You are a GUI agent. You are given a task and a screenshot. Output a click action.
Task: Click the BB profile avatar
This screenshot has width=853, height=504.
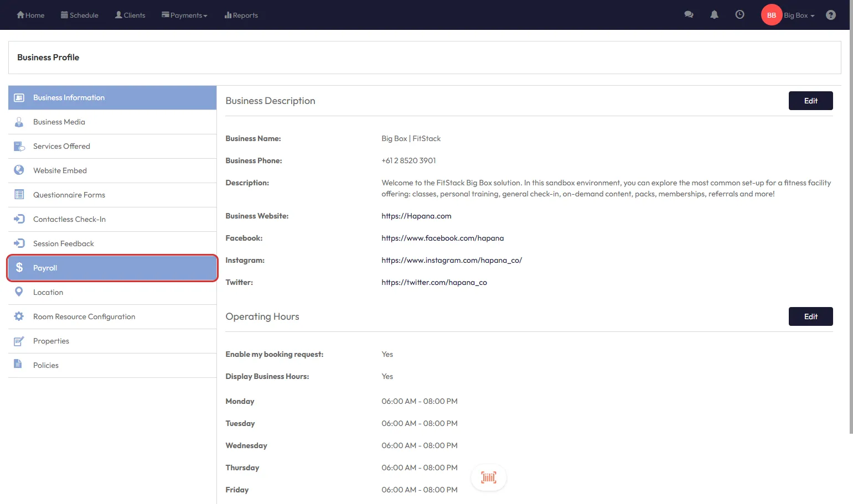[771, 15]
